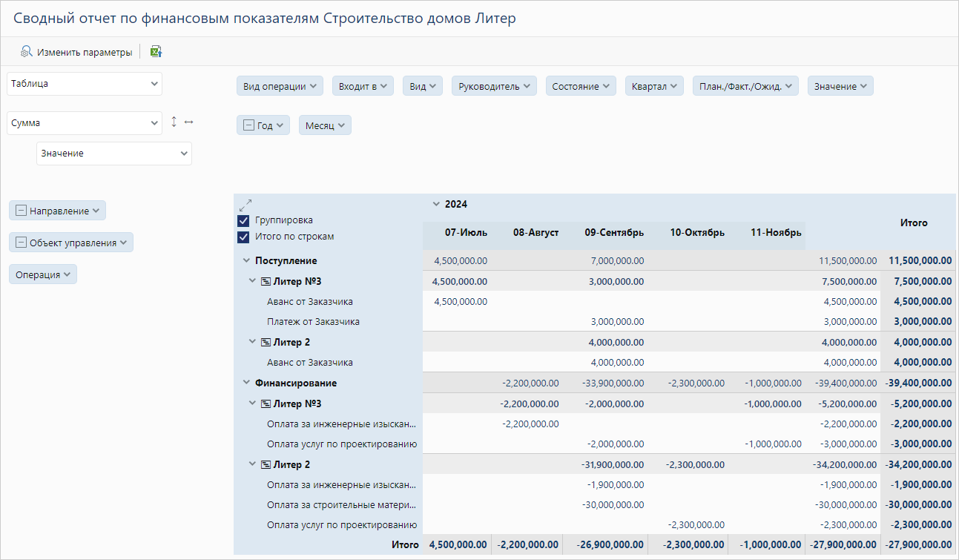Click the Excel export icon in toolbar
Image resolution: width=959 pixels, height=560 pixels.
coord(156,52)
